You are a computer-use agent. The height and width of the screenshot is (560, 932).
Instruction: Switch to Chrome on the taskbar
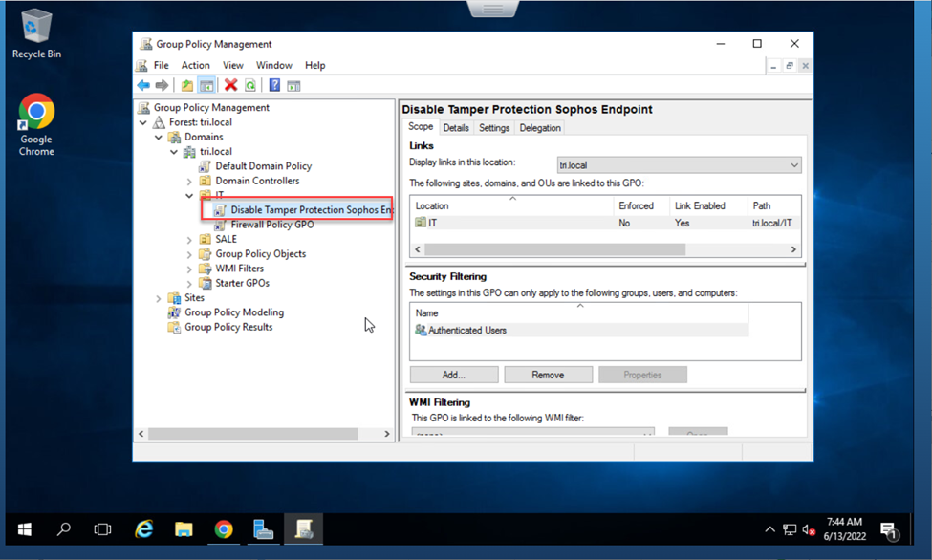(224, 529)
